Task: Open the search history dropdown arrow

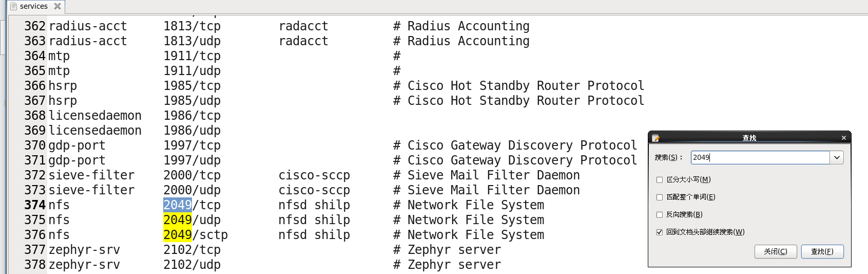Action: 837,158
